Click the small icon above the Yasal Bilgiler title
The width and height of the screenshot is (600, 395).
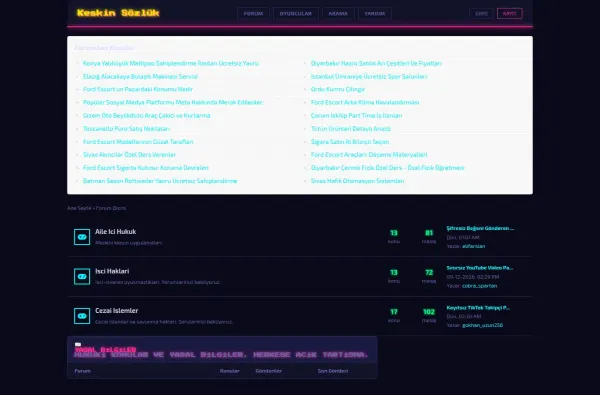(x=78, y=344)
